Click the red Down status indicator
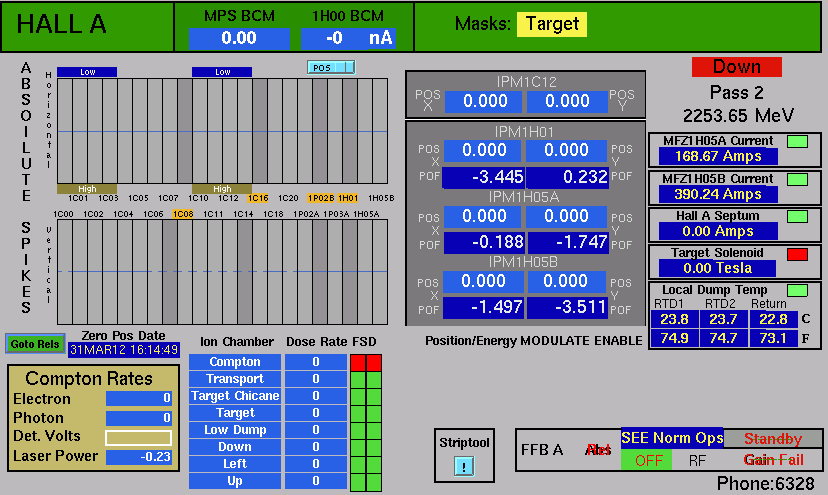The image size is (828, 495). 737,67
